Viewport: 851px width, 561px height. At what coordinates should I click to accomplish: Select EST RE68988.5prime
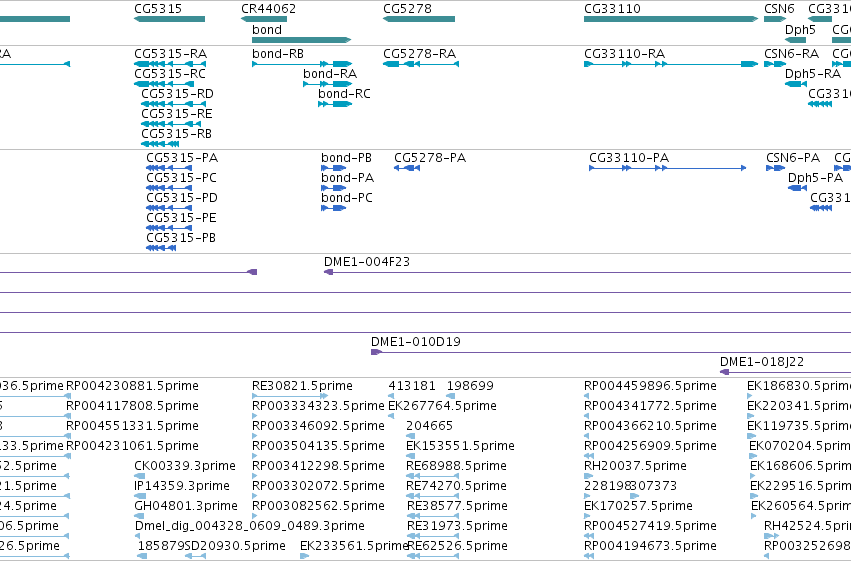pos(456,466)
